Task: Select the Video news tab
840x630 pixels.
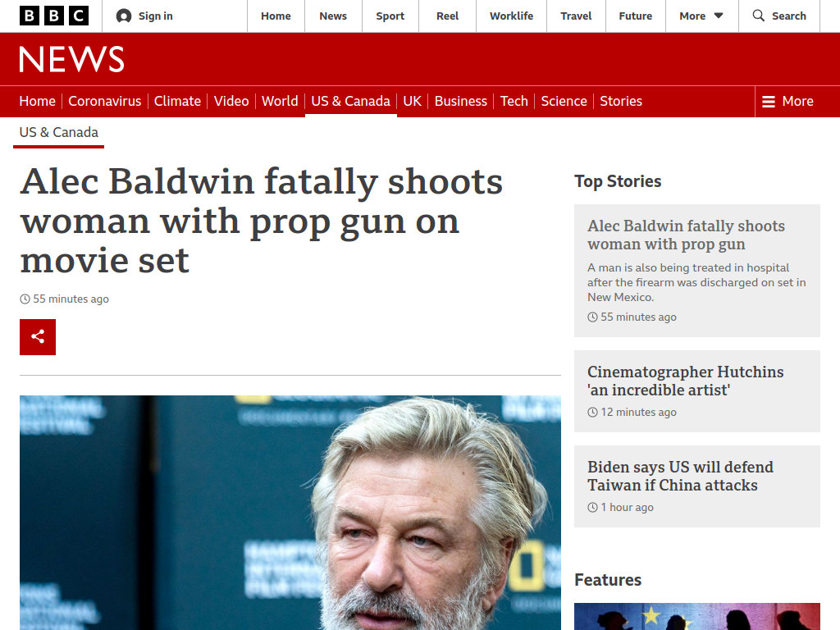Action: [231, 101]
